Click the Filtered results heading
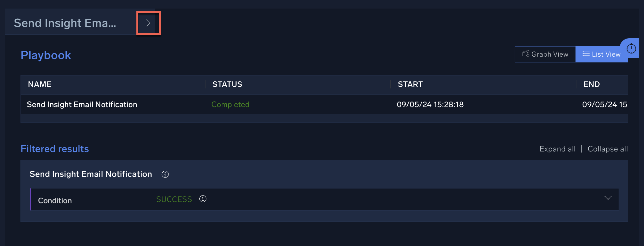The width and height of the screenshot is (644, 246). (x=55, y=149)
